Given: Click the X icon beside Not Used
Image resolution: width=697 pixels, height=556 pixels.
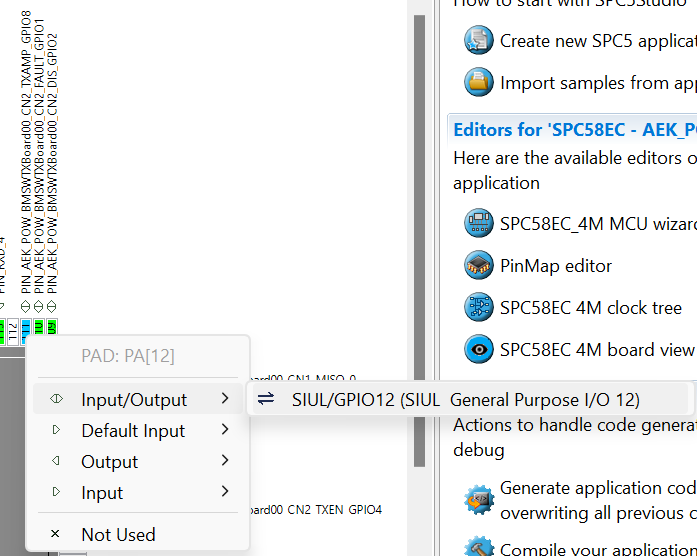Looking at the screenshot, I should 55,533.
